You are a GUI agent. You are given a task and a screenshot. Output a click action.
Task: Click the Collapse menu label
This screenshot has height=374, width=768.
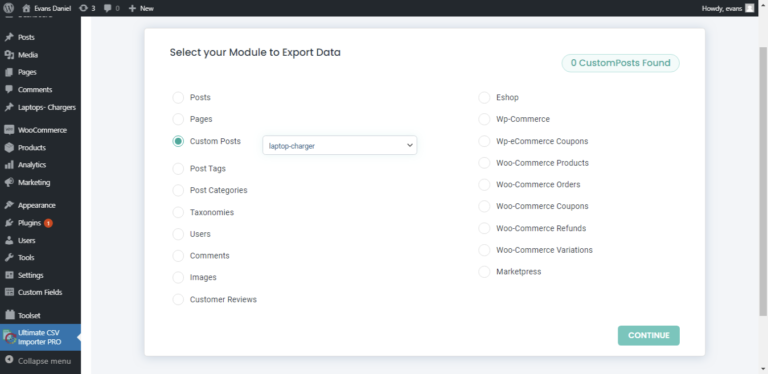click(x=45, y=361)
